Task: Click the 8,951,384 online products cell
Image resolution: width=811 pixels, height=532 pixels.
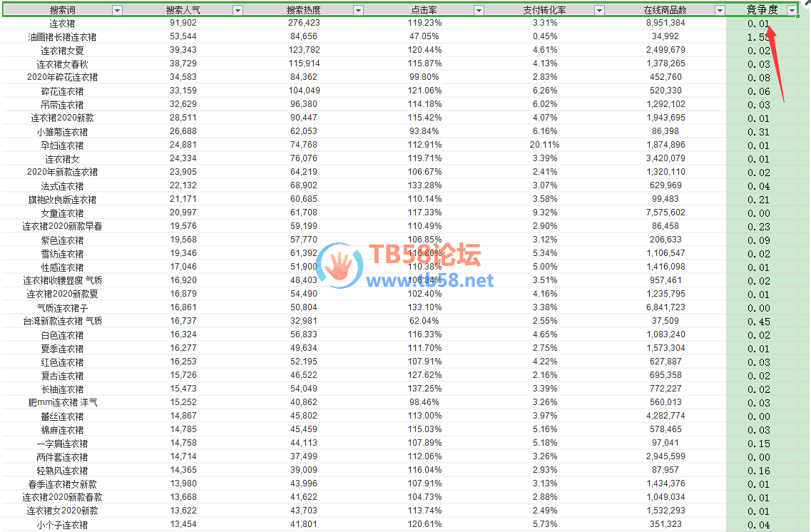Action: point(665,24)
